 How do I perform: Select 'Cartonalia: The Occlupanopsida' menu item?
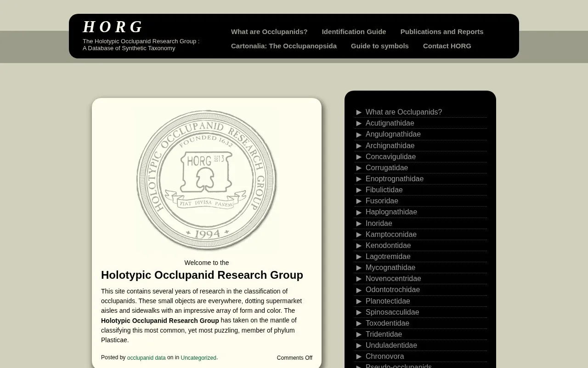point(284,46)
